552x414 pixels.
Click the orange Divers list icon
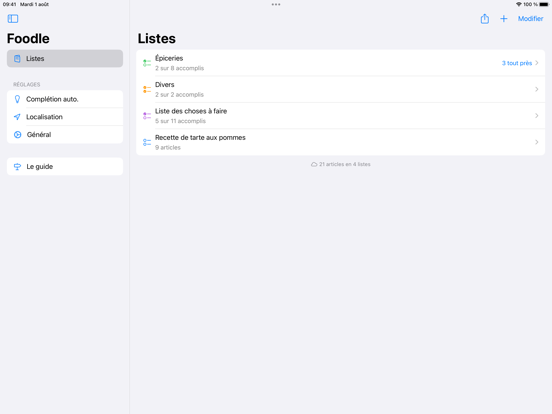click(147, 89)
